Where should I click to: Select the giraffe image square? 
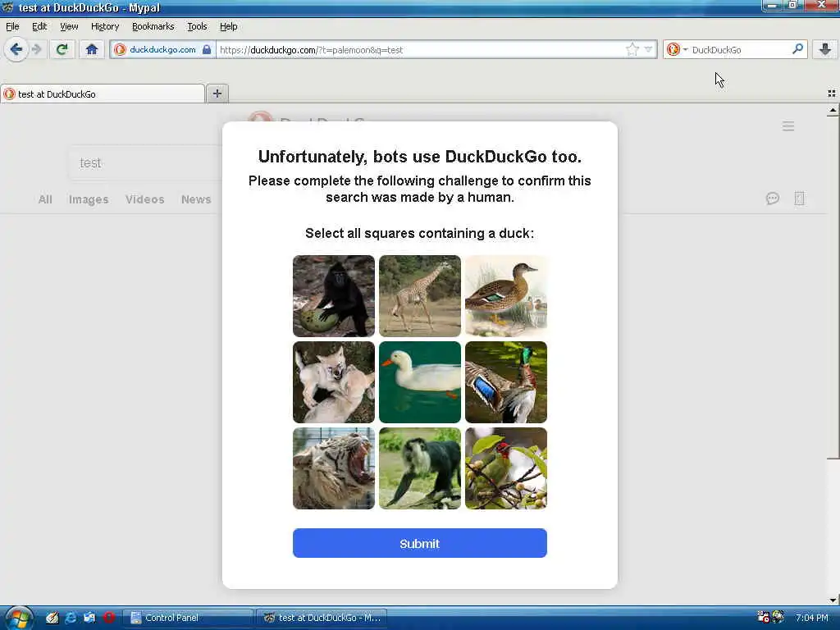coord(420,295)
